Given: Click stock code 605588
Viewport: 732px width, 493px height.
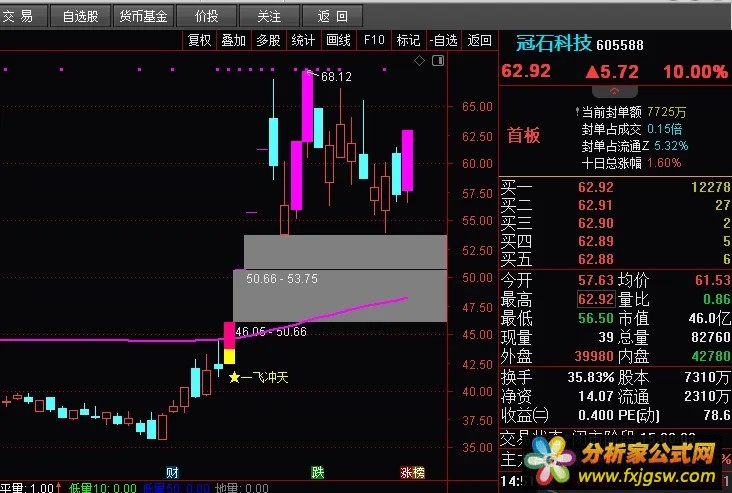Looking at the screenshot, I should point(620,45).
